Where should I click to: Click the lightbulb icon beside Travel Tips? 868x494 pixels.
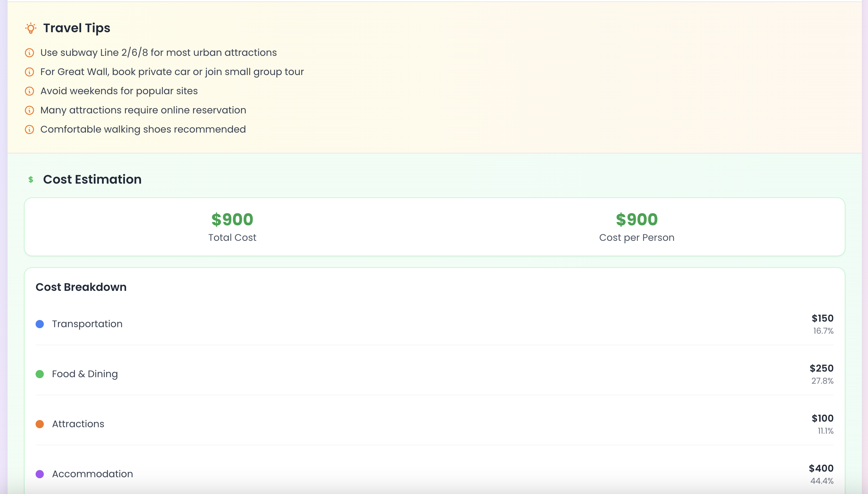coord(31,28)
